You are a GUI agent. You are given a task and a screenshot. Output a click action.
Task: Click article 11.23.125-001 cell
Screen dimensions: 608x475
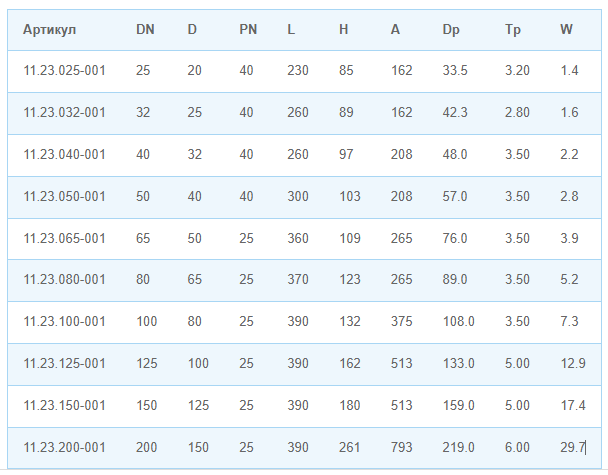tap(64, 363)
